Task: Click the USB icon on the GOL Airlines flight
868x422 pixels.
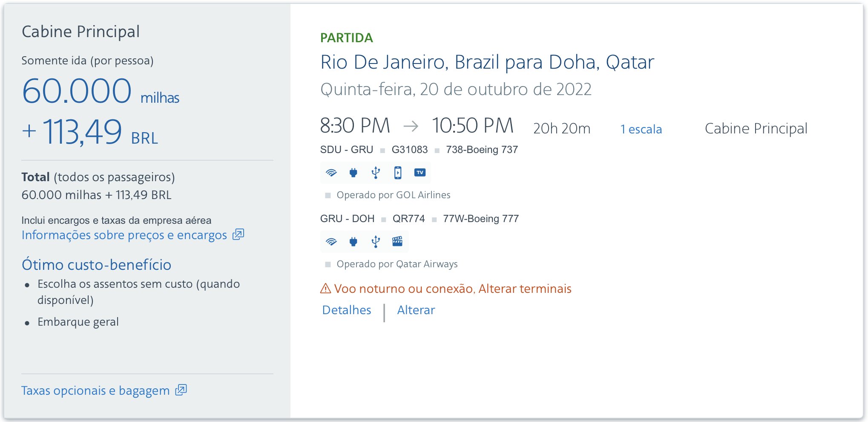Action: 376,173
